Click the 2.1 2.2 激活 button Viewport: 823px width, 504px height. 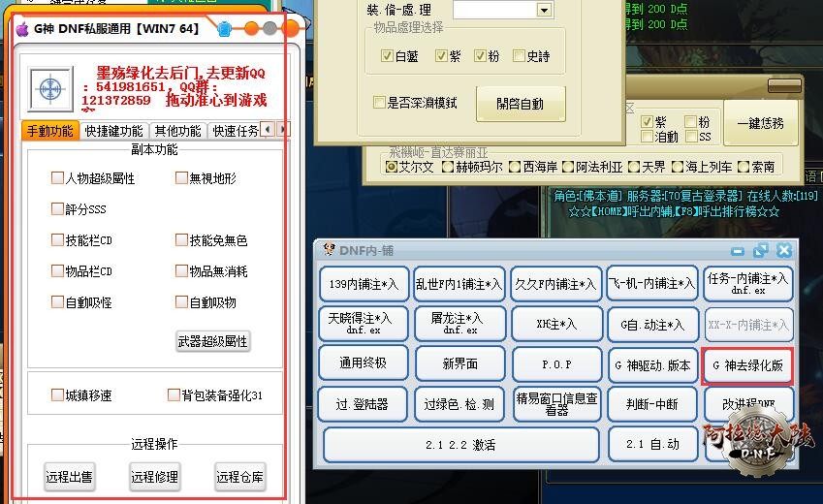460,445
